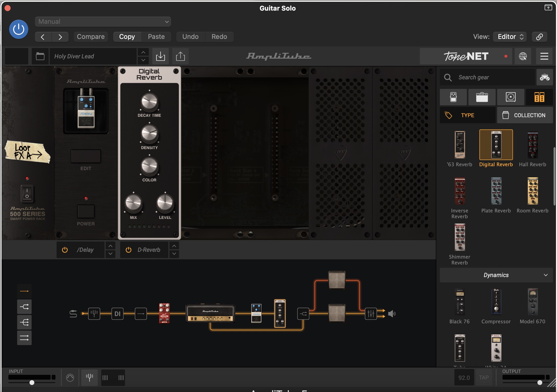Go to previous preset arrow

[43, 37]
